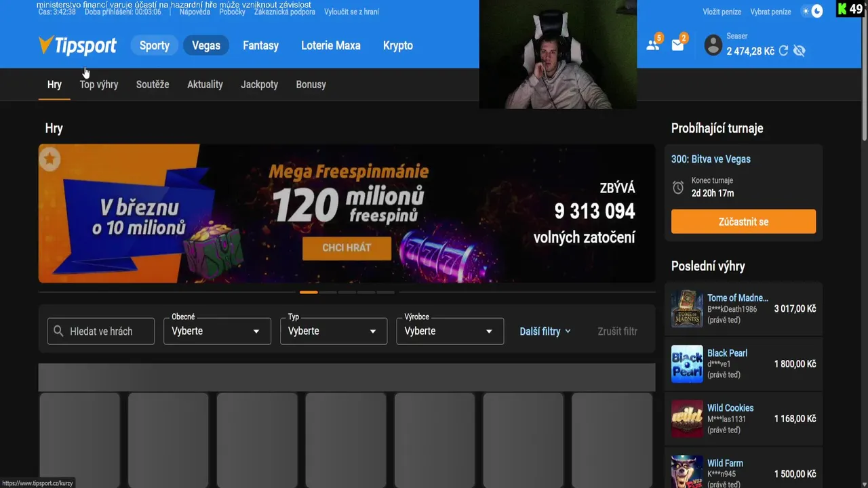The image size is (868, 488).
Task: Open friends icon with badge 5
Action: [653, 45]
